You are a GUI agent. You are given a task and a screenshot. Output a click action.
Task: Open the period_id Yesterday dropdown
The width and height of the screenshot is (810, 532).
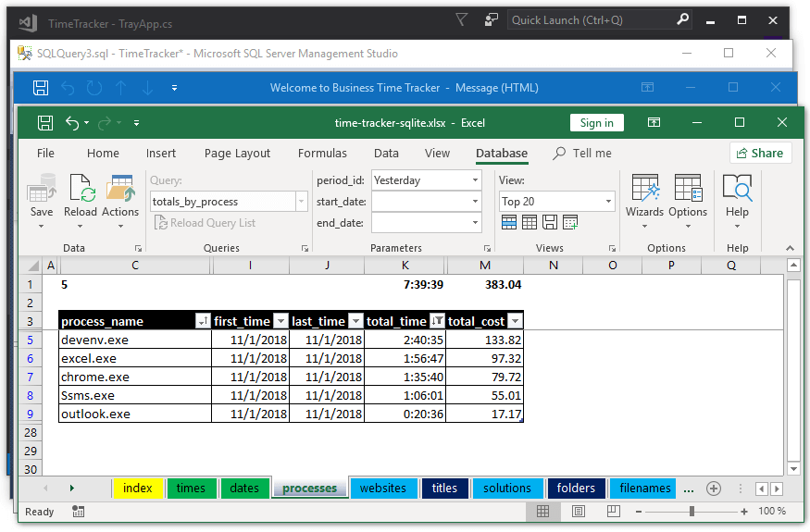point(475,180)
